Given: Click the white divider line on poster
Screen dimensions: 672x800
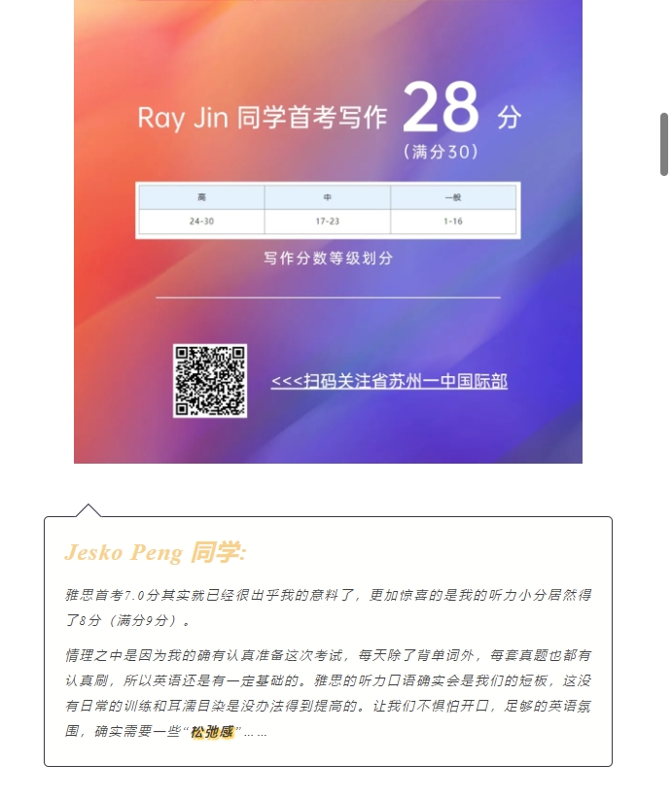Looking at the screenshot, I should pyautogui.click(x=328, y=296).
